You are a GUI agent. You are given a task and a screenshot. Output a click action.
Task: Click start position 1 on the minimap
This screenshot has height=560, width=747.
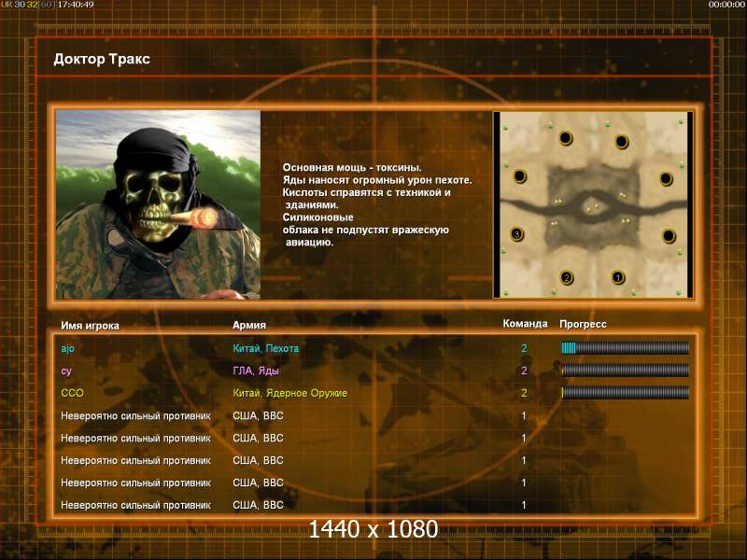pyautogui.click(x=618, y=277)
